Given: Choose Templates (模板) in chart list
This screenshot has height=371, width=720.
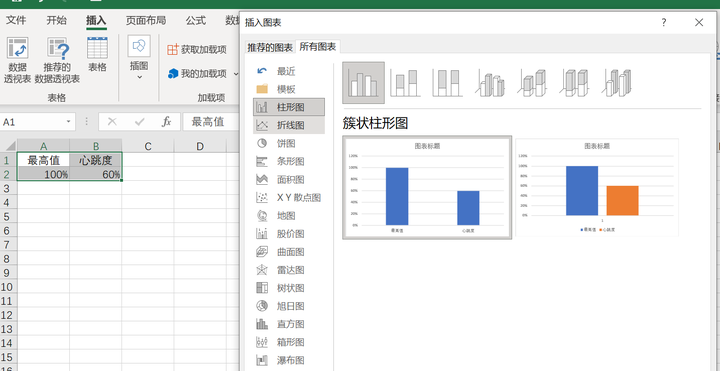Looking at the screenshot, I should pyautogui.click(x=289, y=89).
